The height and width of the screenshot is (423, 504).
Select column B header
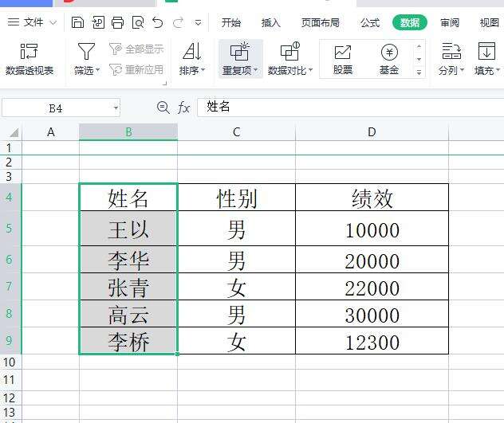(128, 132)
